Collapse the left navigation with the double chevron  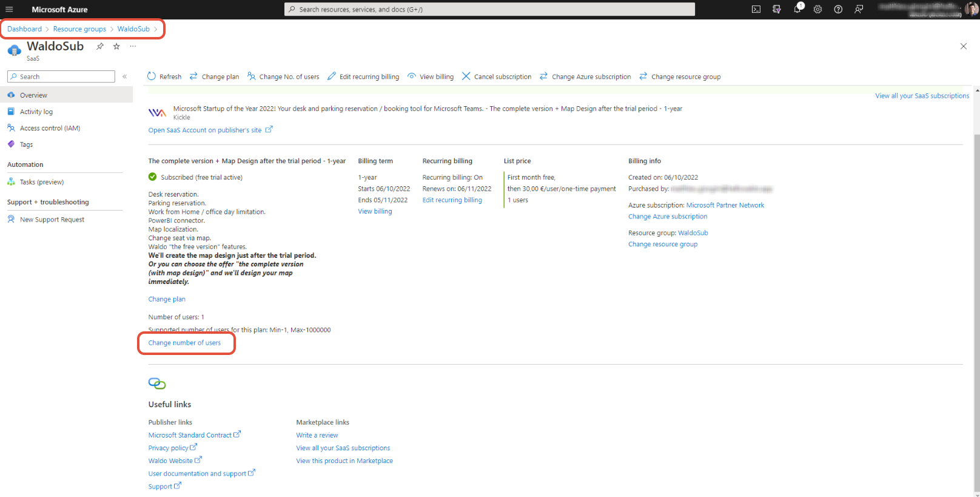pos(125,76)
